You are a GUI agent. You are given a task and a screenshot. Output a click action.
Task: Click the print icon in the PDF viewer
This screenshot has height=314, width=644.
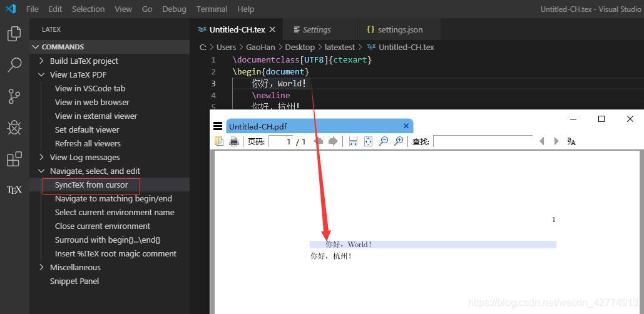(x=233, y=141)
